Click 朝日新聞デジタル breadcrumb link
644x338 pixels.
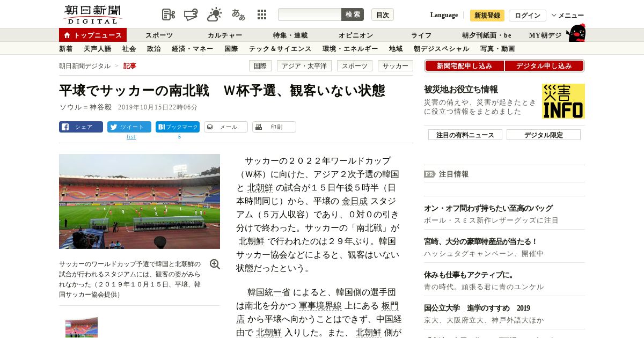coord(85,66)
